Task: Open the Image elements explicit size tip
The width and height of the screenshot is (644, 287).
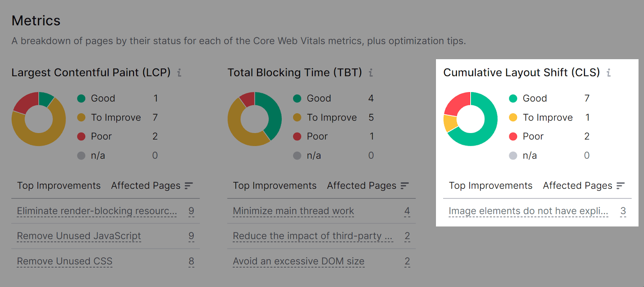Action: pyautogui.click(x=528, y=211)
